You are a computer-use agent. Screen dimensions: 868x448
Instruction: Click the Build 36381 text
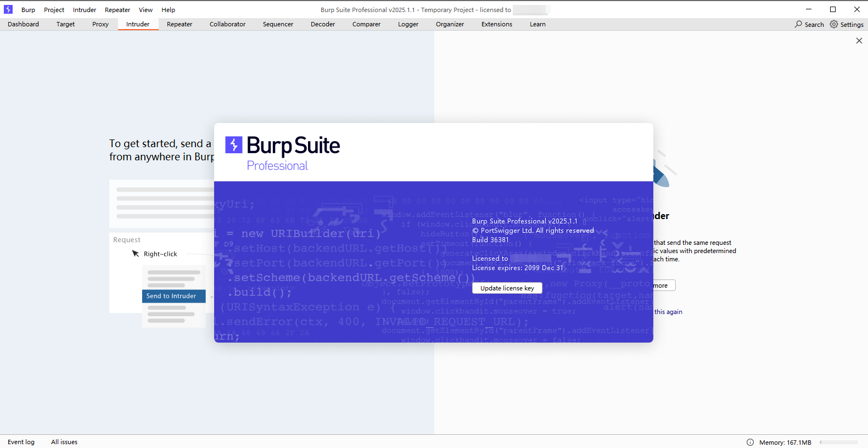coord(490,240)
